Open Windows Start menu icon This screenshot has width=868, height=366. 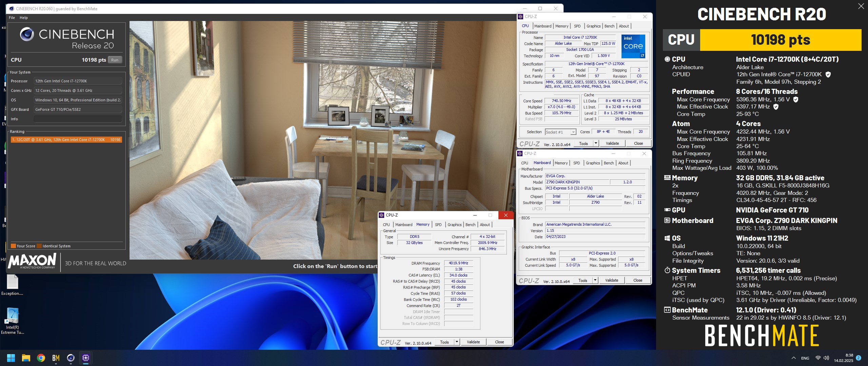(11, 358)
